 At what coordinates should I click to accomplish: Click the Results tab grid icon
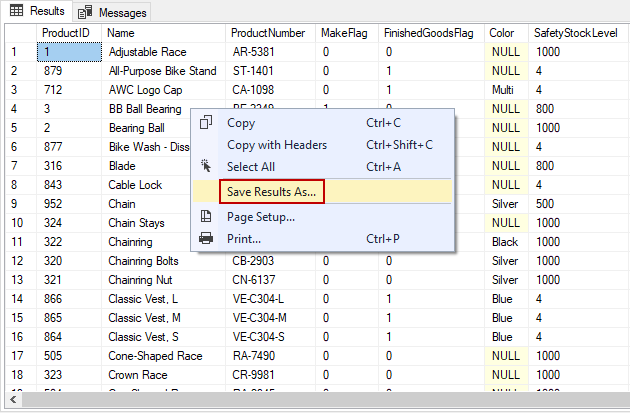(x=17, y=11)
